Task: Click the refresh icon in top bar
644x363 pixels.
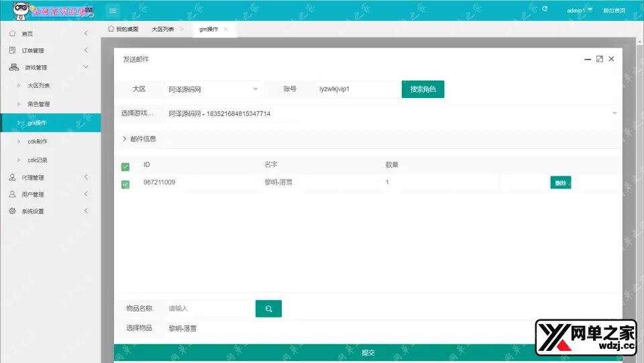Action: click(x=545, y=9)
